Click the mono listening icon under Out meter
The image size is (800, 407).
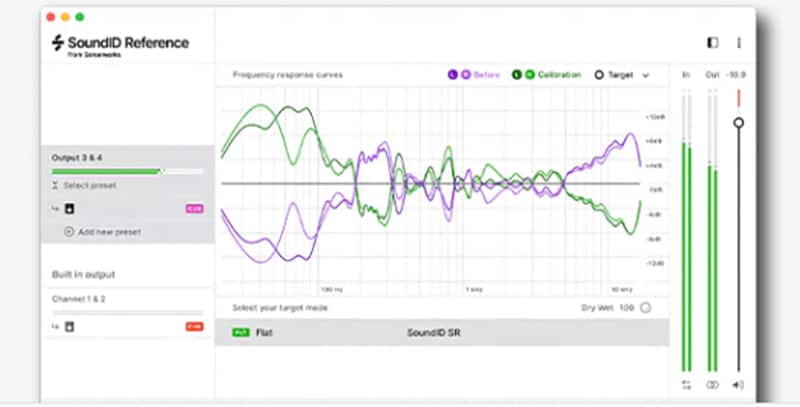pyautogui.click(x=712, y=385)
